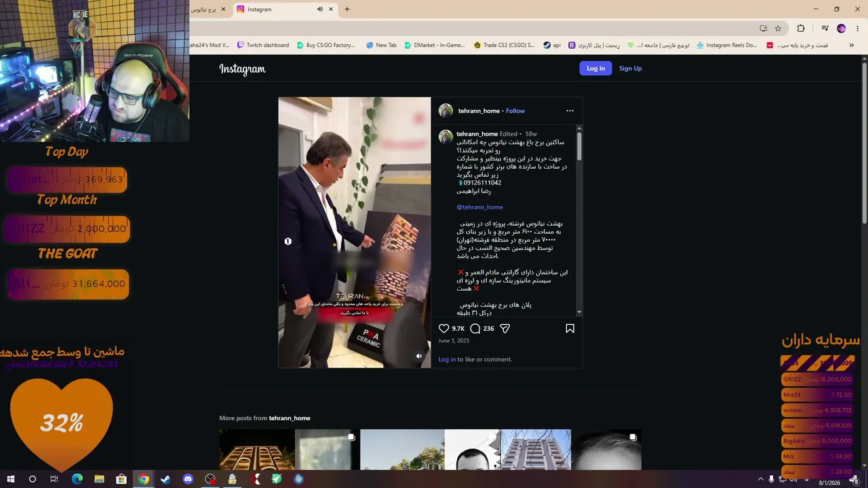Viewport: 868px width, 488px height.
Task: Unmute the video using the speaker icon
Action: [419, 357]
